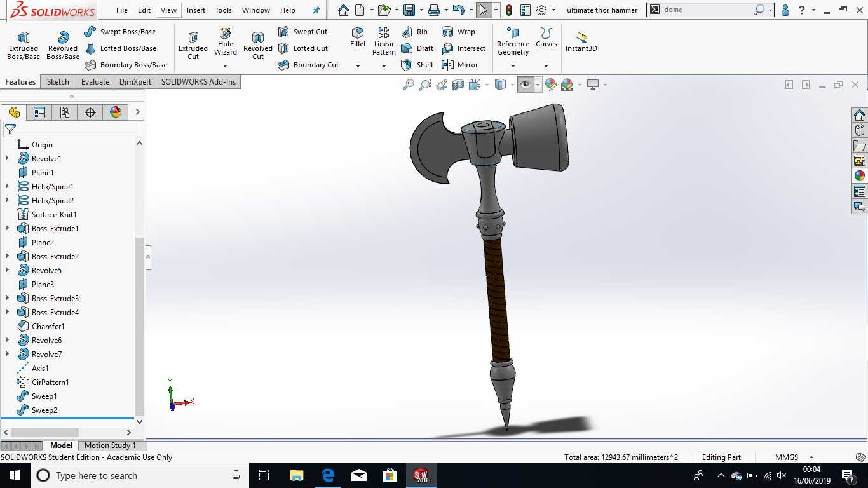Open the Edit Appearance color tool
The width and height of the screenshot is (868, 488).
(x=550, y=85)
